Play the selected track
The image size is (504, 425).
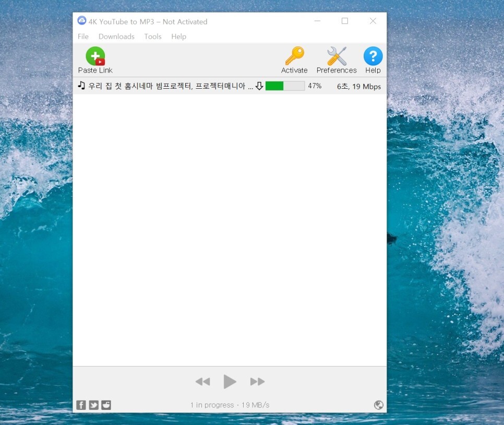click(x=230, y=382)
